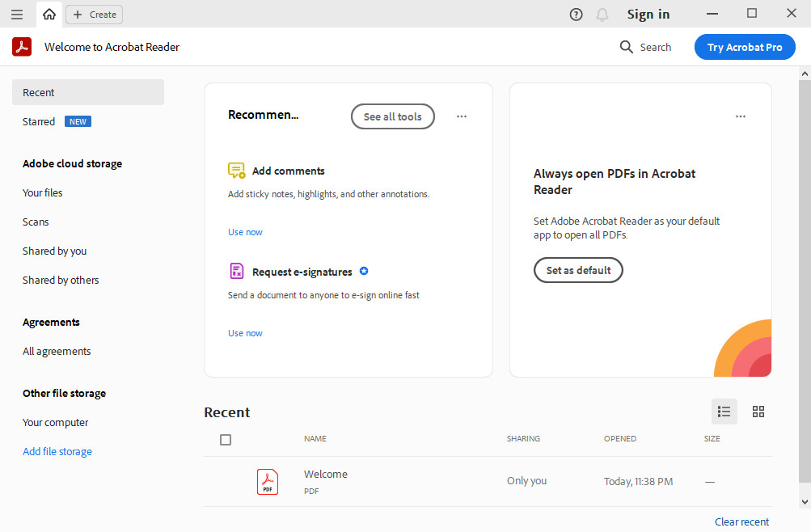
Task: Open Scans in the sidebar
Action: 36,222
